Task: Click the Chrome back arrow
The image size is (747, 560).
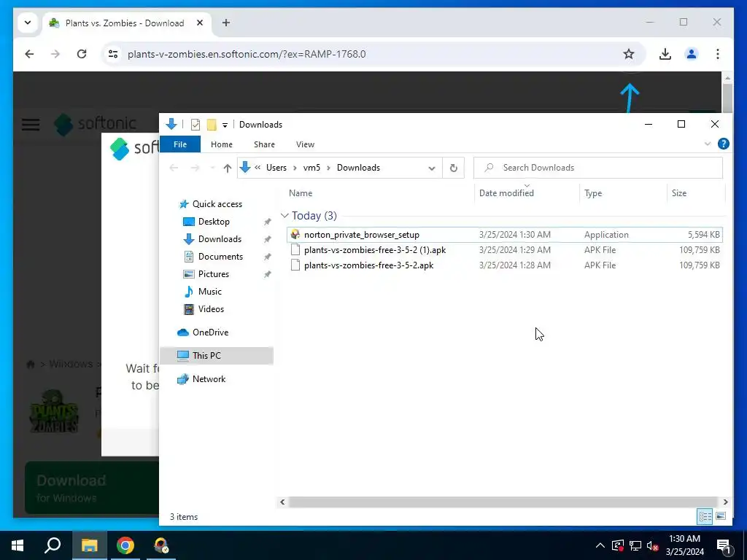Action: (29, 54)
